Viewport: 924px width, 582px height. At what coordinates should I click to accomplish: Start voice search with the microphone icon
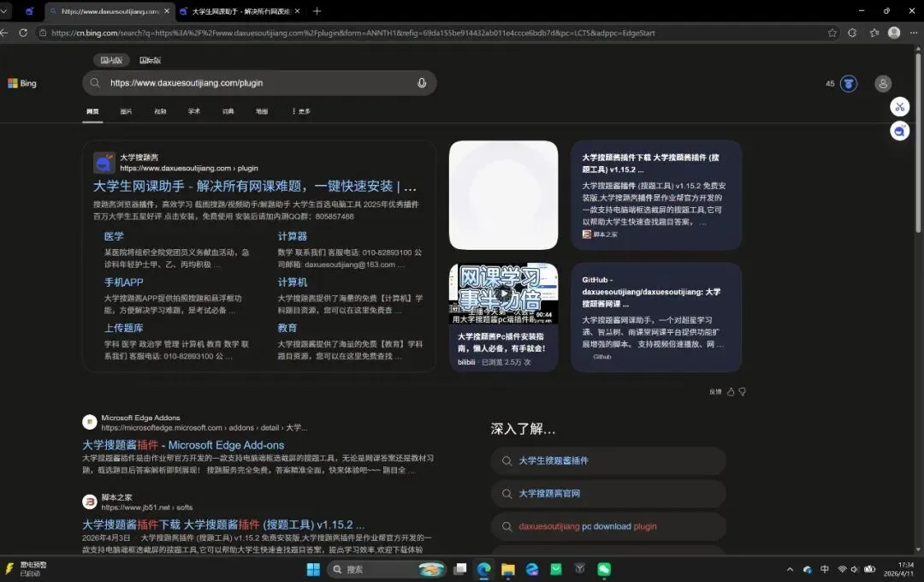(x=422, y=83)
